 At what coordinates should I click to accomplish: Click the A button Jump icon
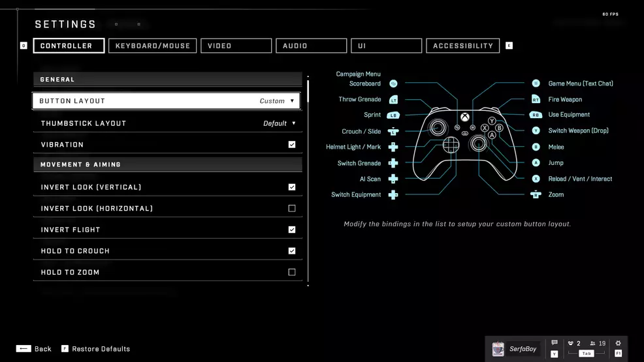pos(536,163)
